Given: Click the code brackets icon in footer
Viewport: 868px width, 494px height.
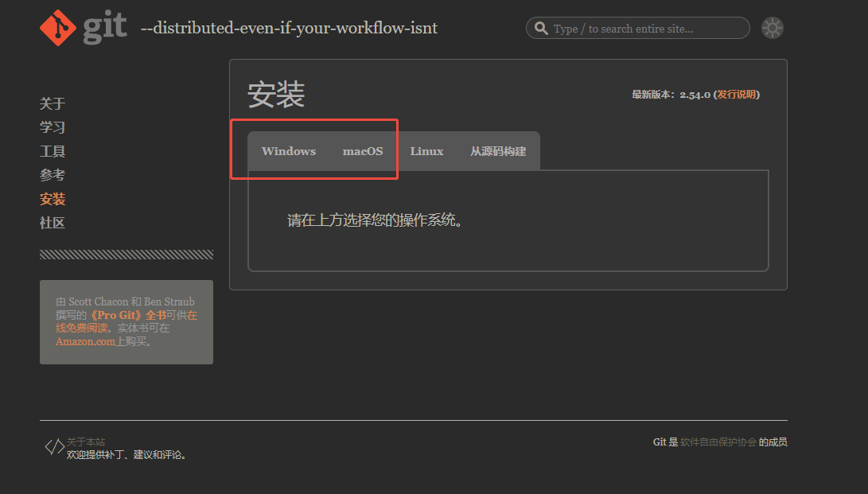Looking at the screenshot, I should (54, 446).
